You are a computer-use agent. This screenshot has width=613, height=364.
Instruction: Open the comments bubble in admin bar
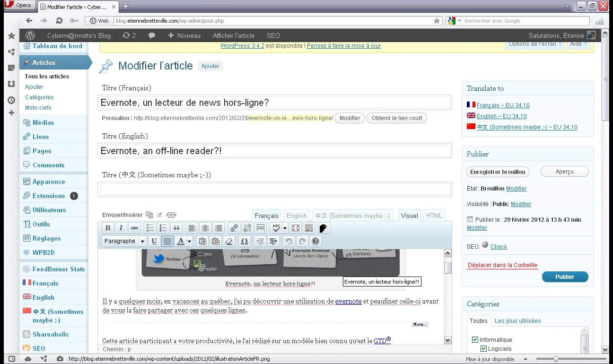point(152,35)
